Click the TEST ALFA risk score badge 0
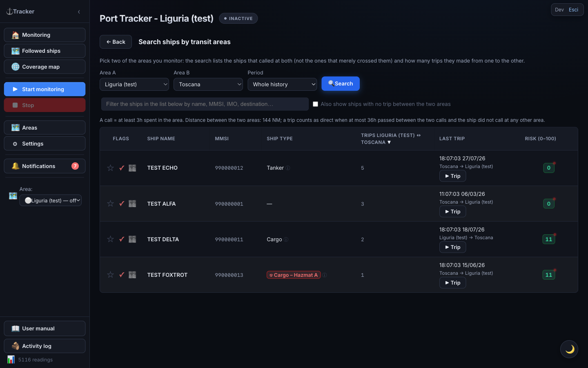 (548, 204)
